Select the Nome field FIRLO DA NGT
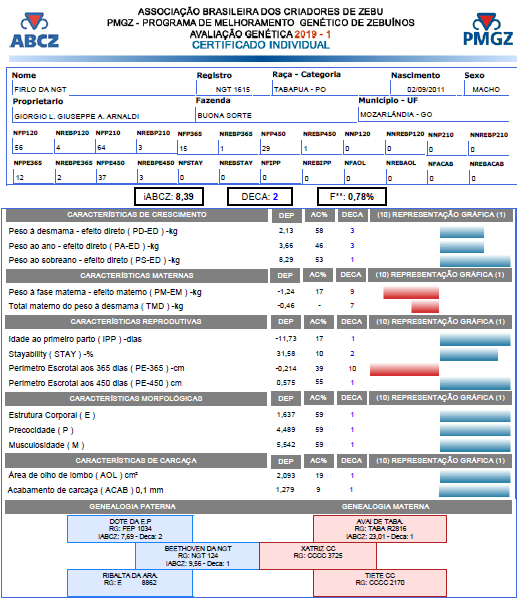Image resolution: width=517 pixels, height=598 pixels. click(x=103, y=89)
